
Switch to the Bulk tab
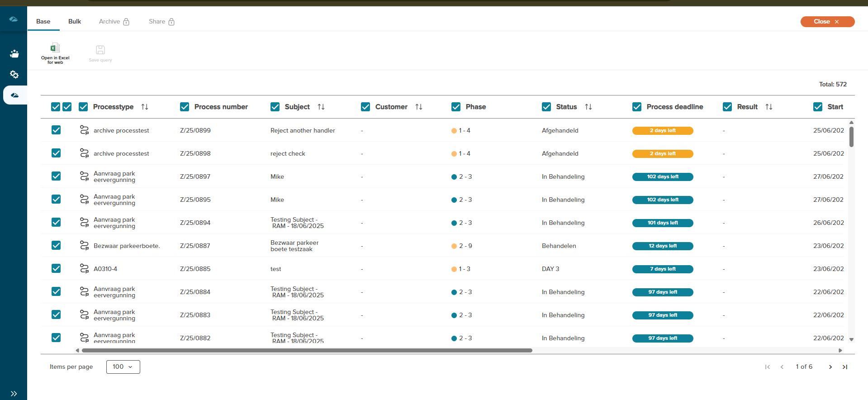pyautogui.click(x=75, y=22)
